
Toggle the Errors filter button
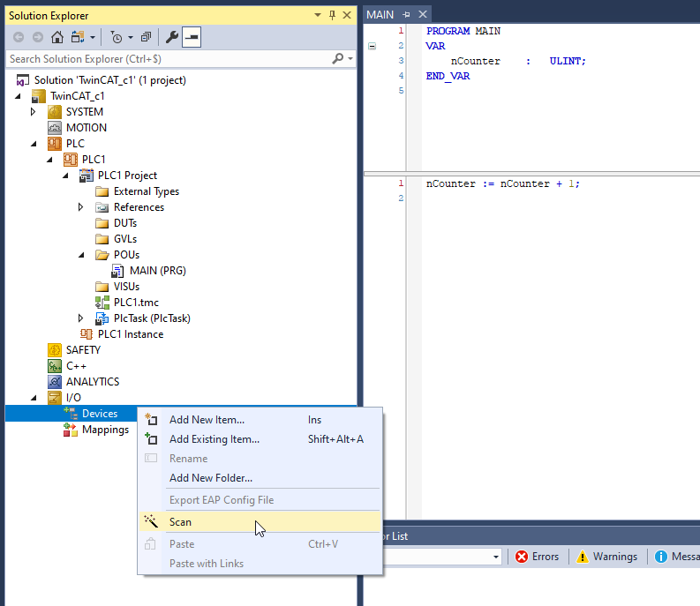[538, 557]
